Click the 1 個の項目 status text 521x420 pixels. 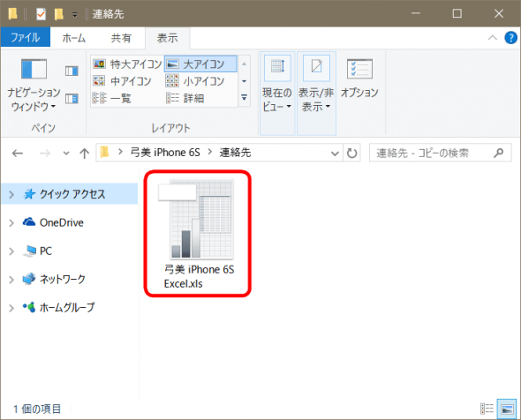pyautogui.click(x=37, y=409)
